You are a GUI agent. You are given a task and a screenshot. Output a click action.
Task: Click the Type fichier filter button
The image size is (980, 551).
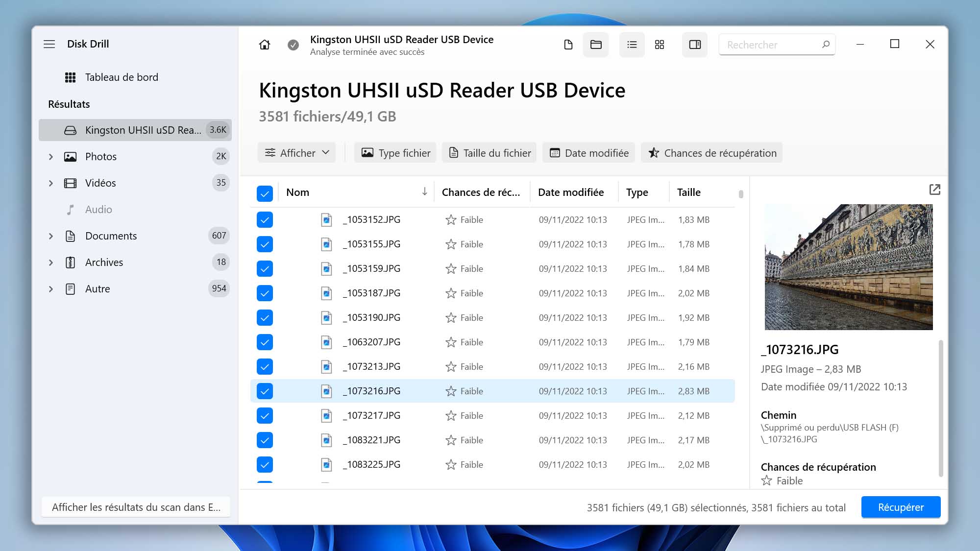(396, 153)
